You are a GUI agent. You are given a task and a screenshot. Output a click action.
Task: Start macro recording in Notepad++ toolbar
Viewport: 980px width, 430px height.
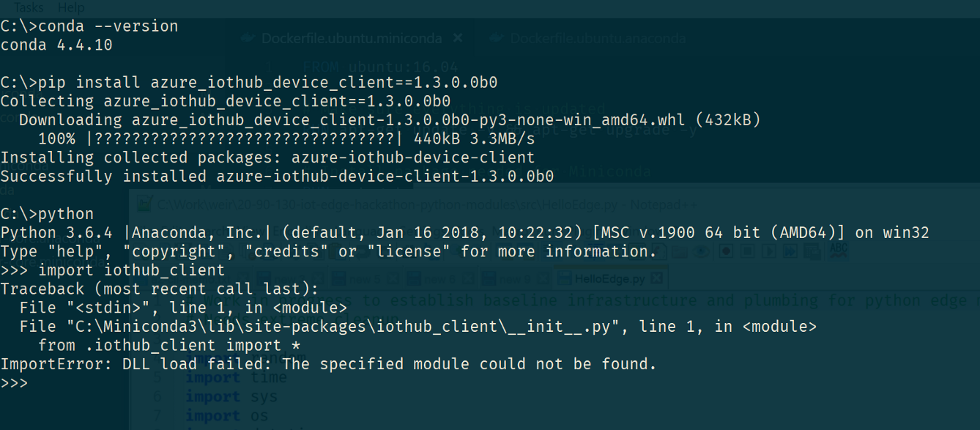726,251
